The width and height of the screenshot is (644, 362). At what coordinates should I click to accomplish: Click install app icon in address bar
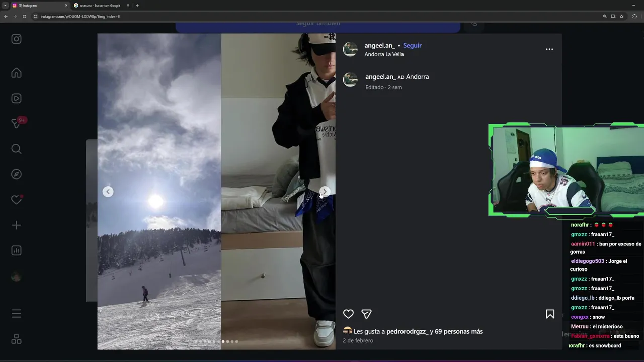pyautogui.click(x=613, y=16)
